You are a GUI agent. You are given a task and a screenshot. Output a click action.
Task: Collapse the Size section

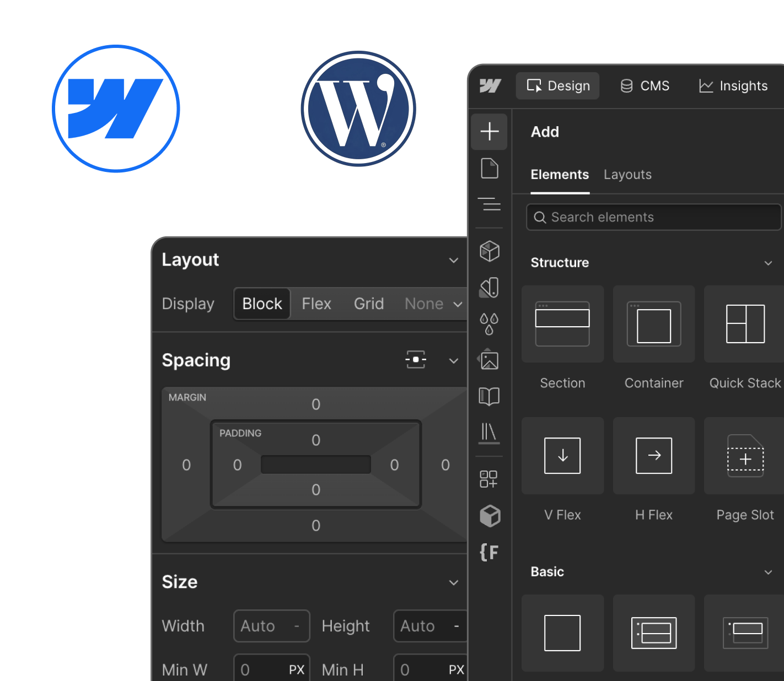click(454, 583)
